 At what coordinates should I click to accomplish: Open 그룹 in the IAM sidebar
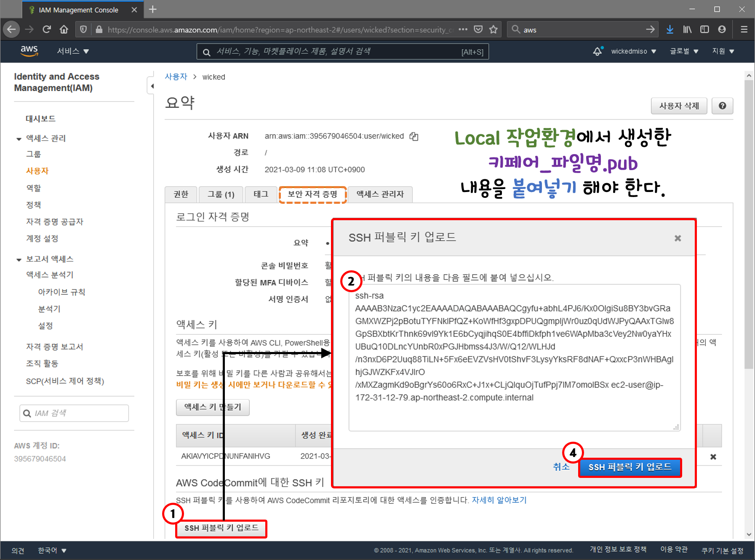pos(33,154)
